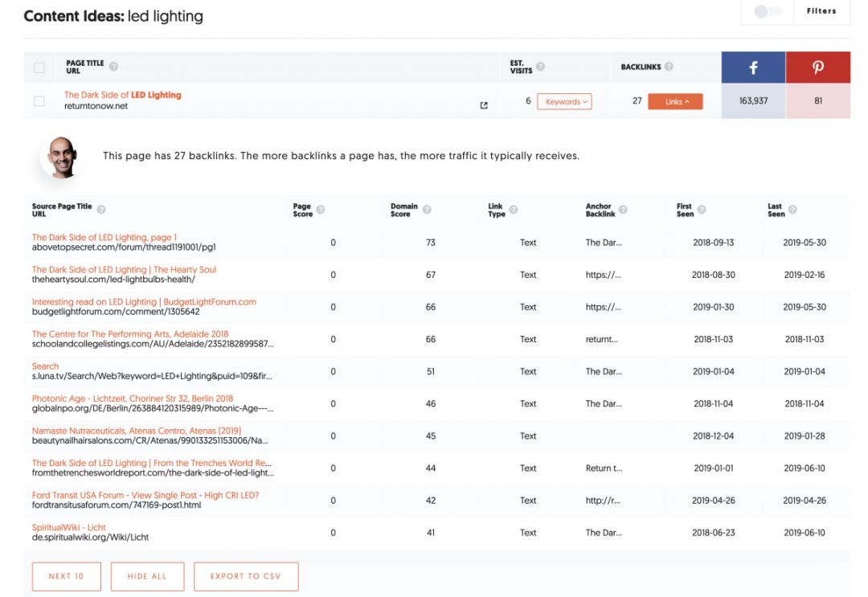The width and height of the screenshot is (868, 597).
Task: Click help icon next to Backlinks header
Action: (x=669, y=67)
